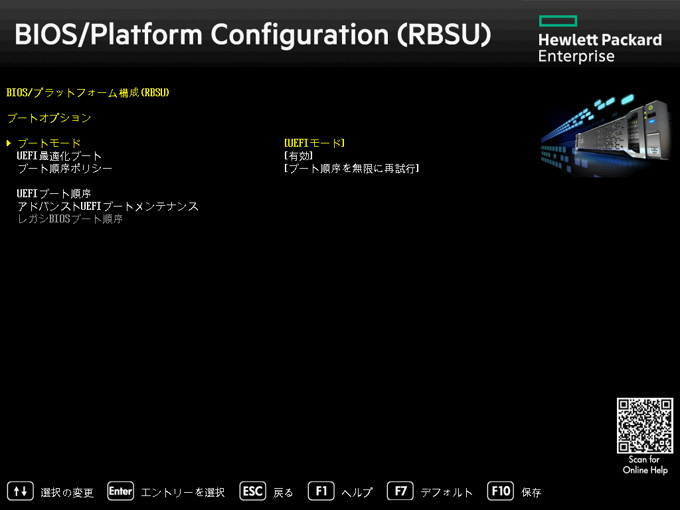Click the 戻る label

(x=283, y=493)
